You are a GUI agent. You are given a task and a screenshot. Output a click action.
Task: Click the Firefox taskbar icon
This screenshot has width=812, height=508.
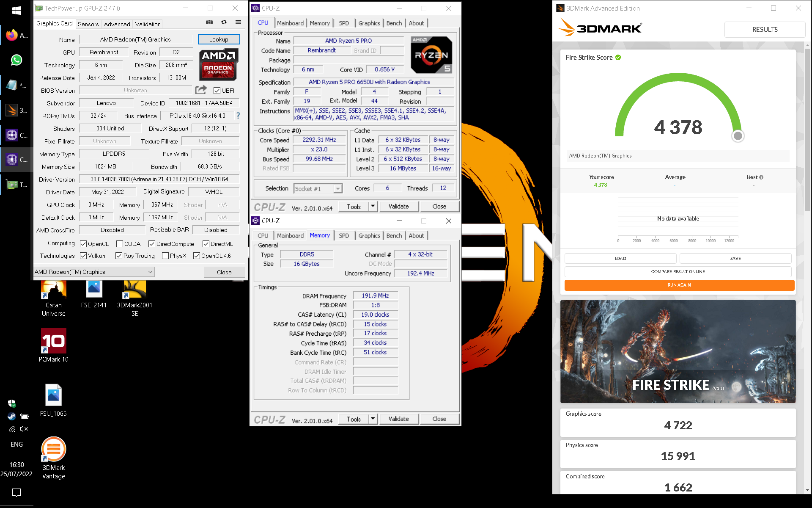click(12, 35)
